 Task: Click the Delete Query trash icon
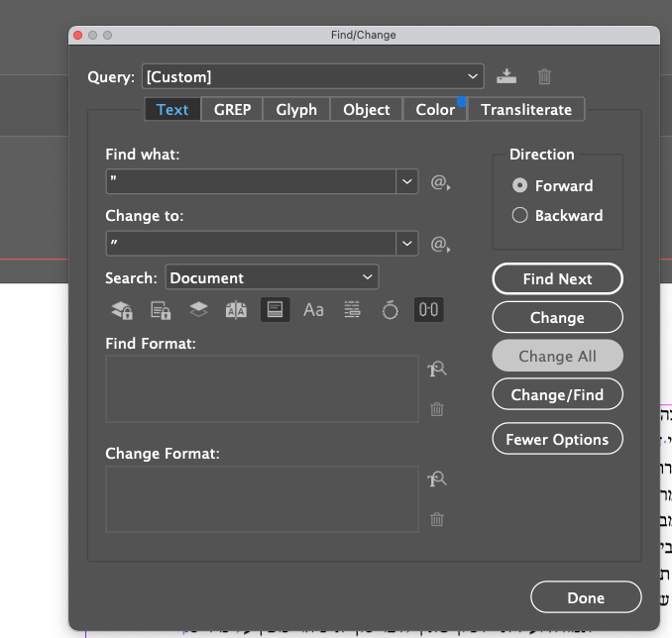(544, 76)
